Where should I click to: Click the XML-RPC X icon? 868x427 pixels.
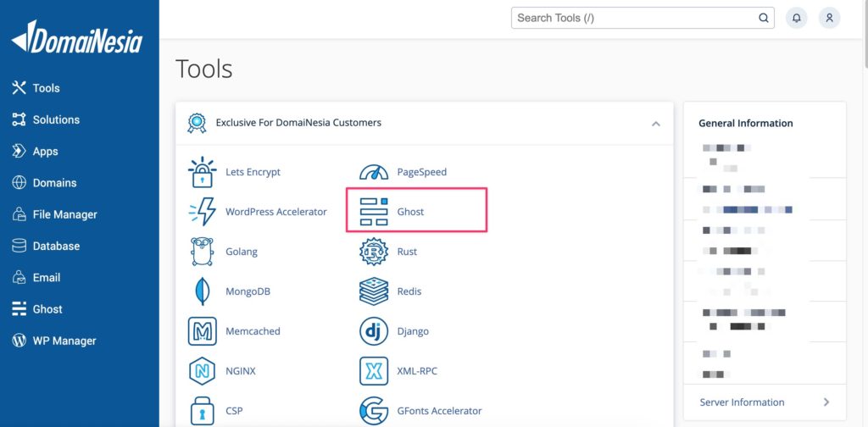coord(374,371)
